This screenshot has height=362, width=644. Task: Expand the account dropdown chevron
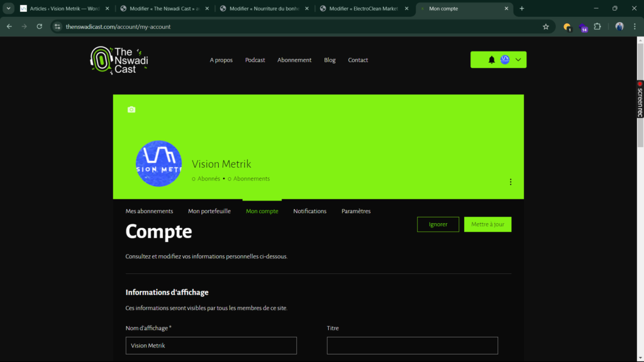pyautogui.click(x=518, y=60)
